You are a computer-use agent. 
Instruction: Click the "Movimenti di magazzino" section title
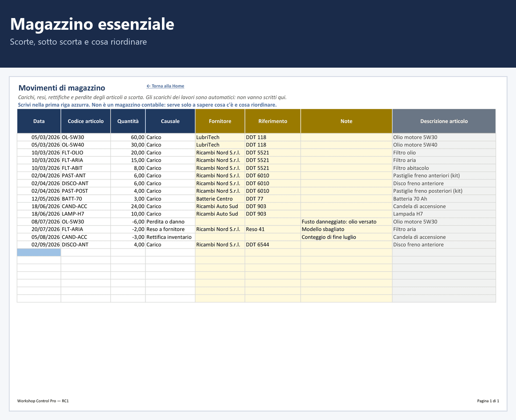pyautogui.click(x=62, y=88)
